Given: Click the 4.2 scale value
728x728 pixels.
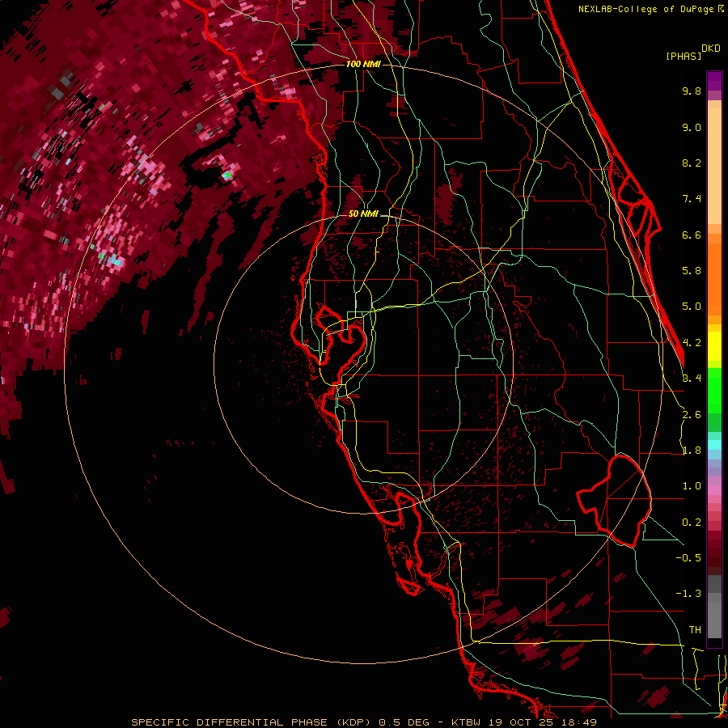Looking at the screenshot, I should coord(692,343).
